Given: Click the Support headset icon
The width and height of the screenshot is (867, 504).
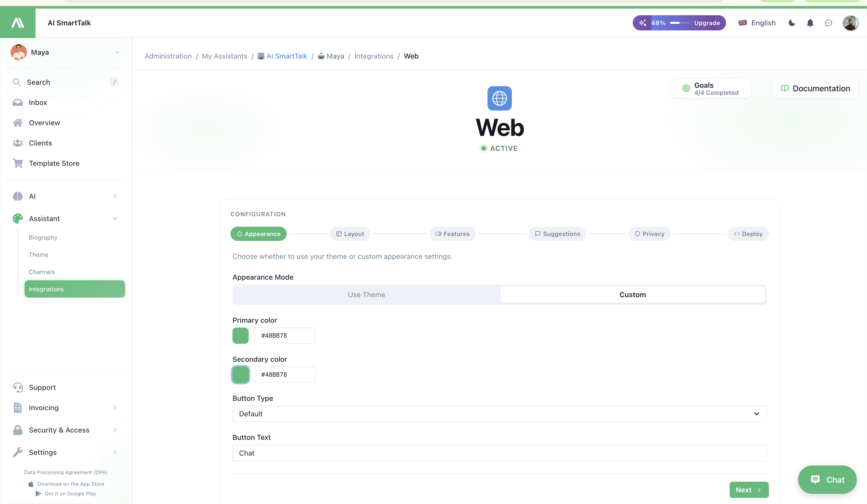Looking at the screenshot, I should (17, 387).
